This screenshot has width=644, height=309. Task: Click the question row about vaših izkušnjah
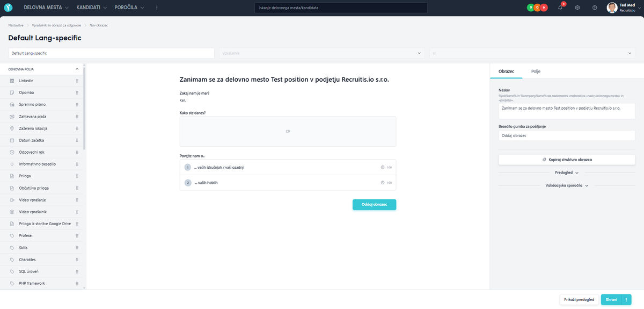[x=288, y=168]
